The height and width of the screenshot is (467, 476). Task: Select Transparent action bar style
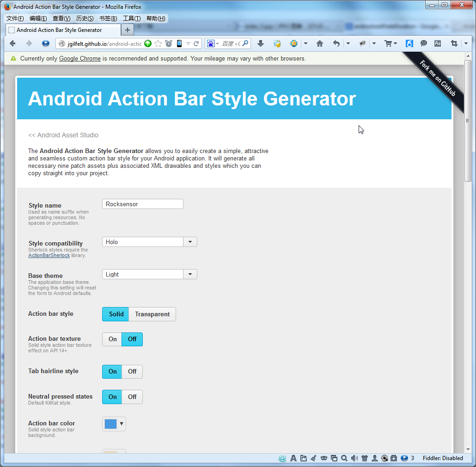[153, 314]
